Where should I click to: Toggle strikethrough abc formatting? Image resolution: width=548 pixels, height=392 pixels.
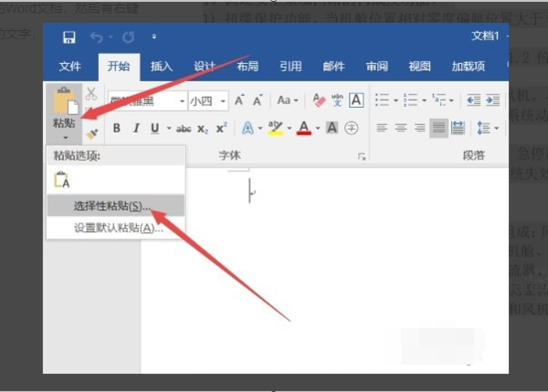click(184, 129)
